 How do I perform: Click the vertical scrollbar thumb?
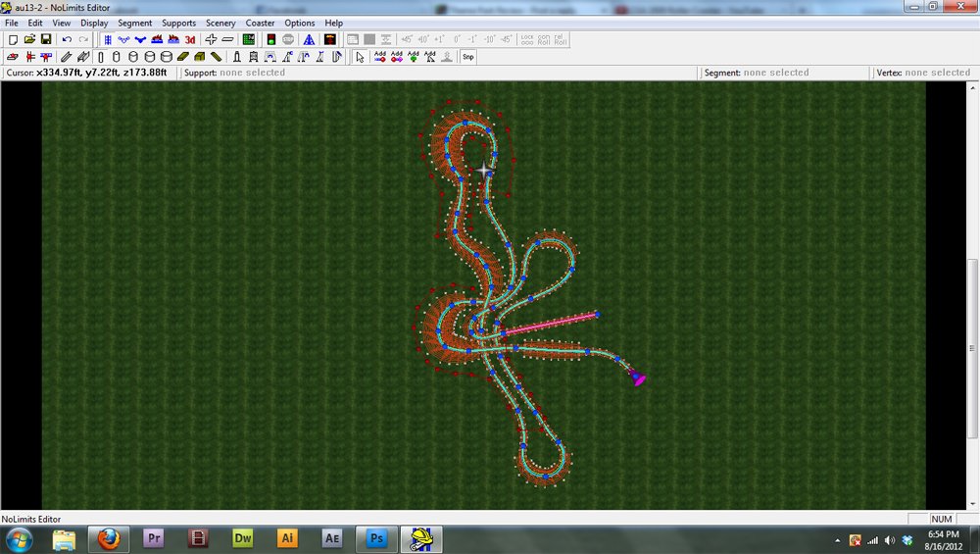(x=973, y=348)
